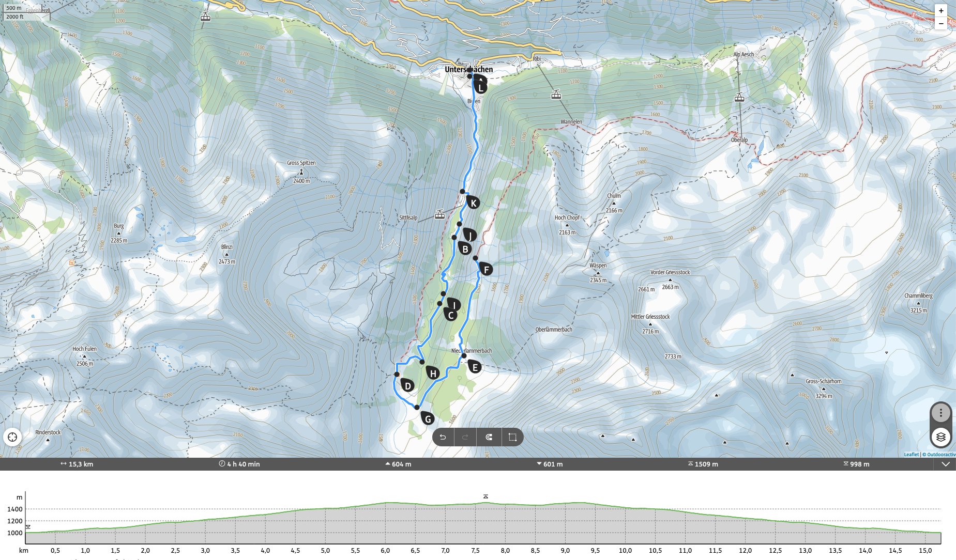Click the Niederlammerbach label
The height and width of the screenshot is (560, 956).
(472, 351)
